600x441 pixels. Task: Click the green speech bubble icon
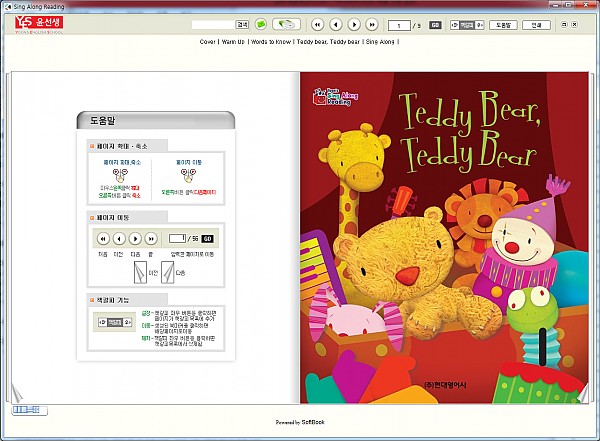click(261, 23)
